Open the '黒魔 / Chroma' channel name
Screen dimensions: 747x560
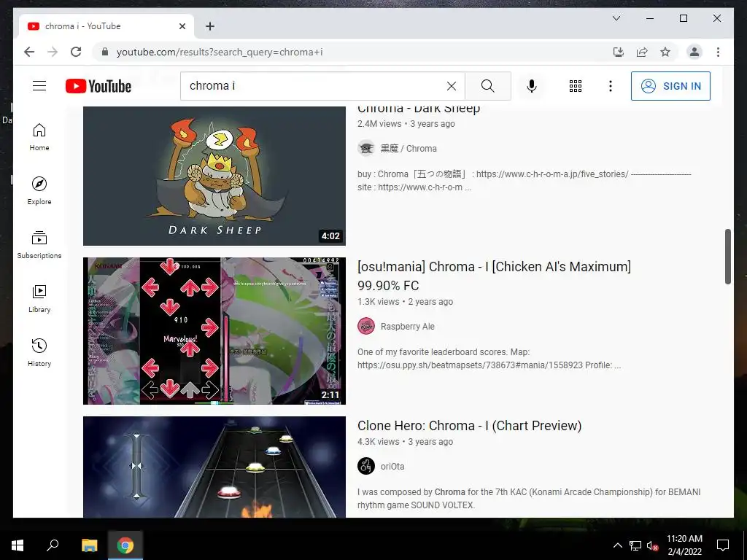point(409,149)
